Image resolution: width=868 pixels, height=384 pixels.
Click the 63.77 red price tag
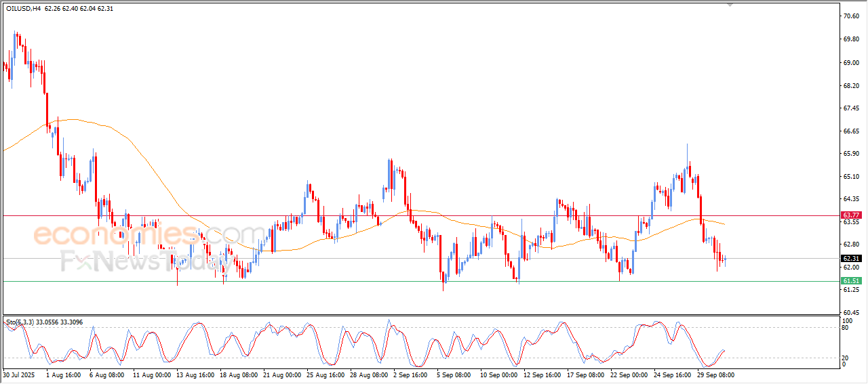click(x=851, y=215)
